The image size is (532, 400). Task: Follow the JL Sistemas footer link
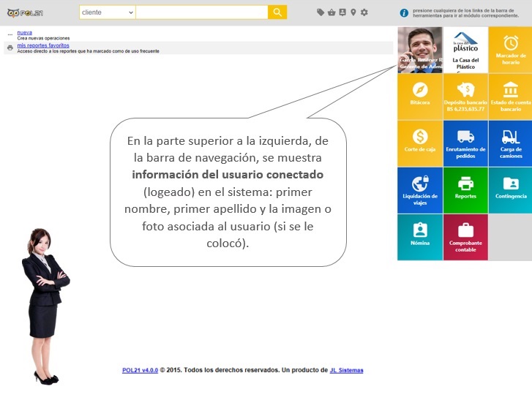(x=346, y=370)
